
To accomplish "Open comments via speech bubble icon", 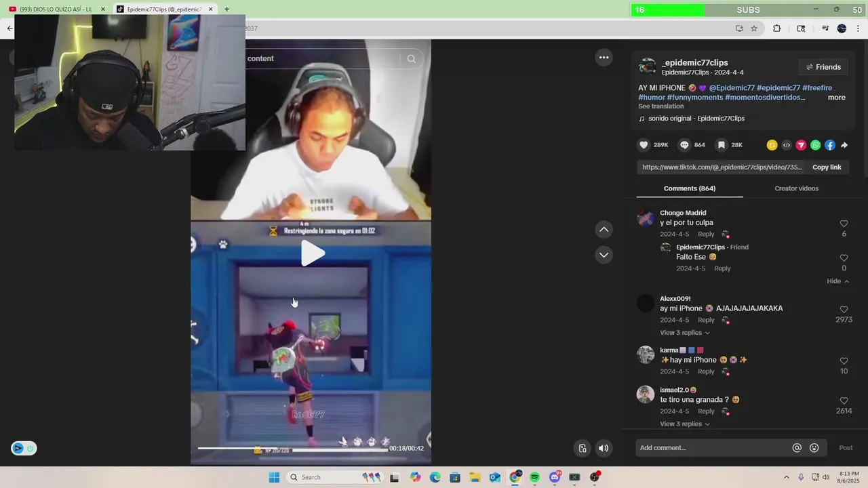I will pos(684,145).
